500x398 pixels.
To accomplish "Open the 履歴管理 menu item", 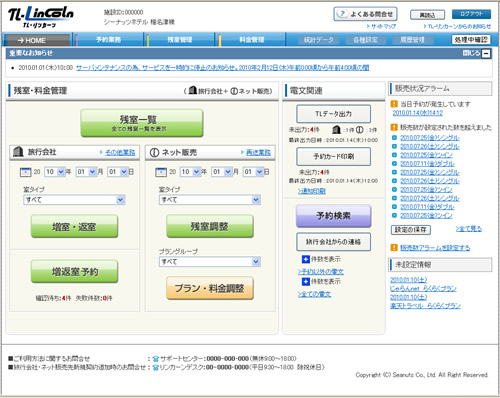I will [412, 40].
